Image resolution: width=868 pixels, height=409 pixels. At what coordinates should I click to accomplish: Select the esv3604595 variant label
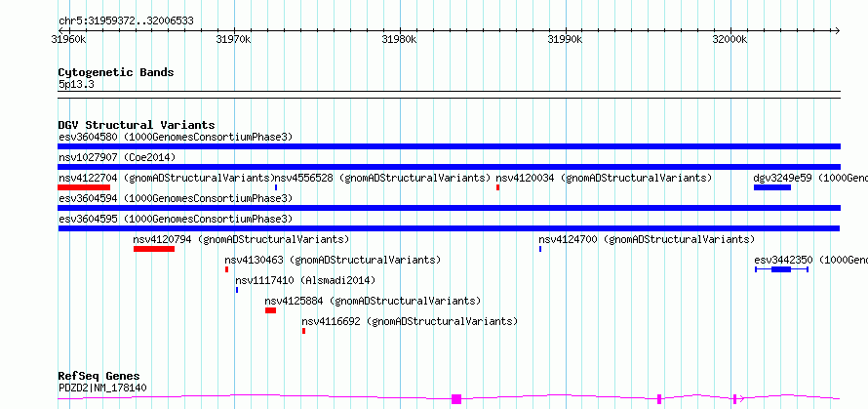176,219
